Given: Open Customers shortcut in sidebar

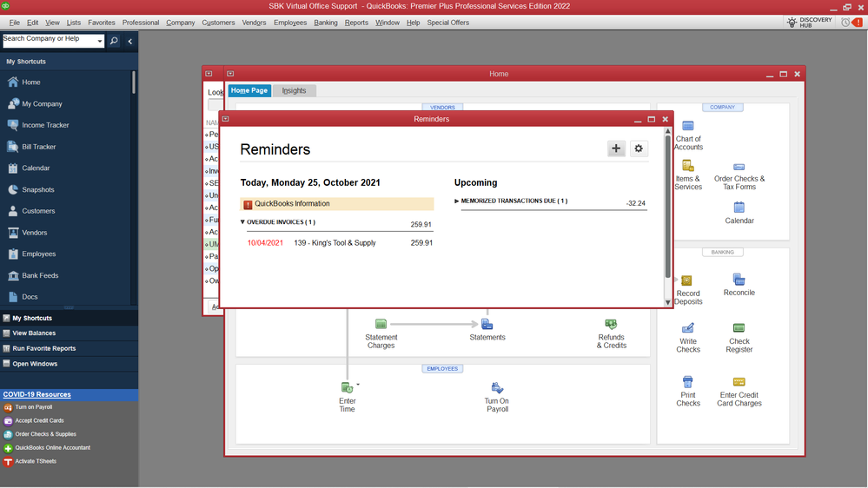Looking at the screenshot, I should [31, 211].
